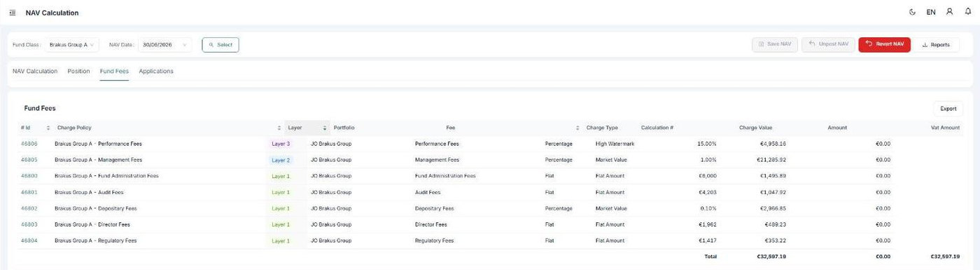The image size is (980, 270).
Task: Open fee record 46805
Action: click(x=29, y=160)
